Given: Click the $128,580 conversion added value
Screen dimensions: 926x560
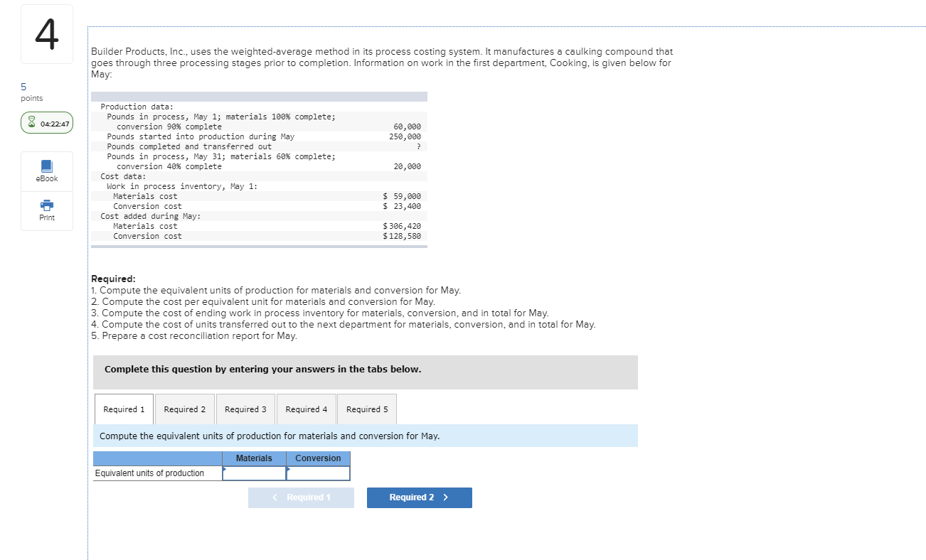Looking at the screenshot, I should (x=402, y=236).
